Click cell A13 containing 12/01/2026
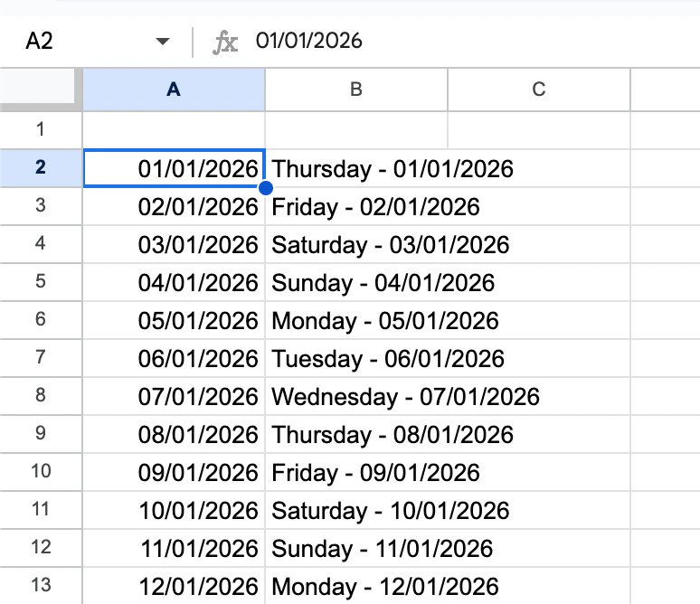This screenshot has width=700, height=604. [x=174, y=586]
